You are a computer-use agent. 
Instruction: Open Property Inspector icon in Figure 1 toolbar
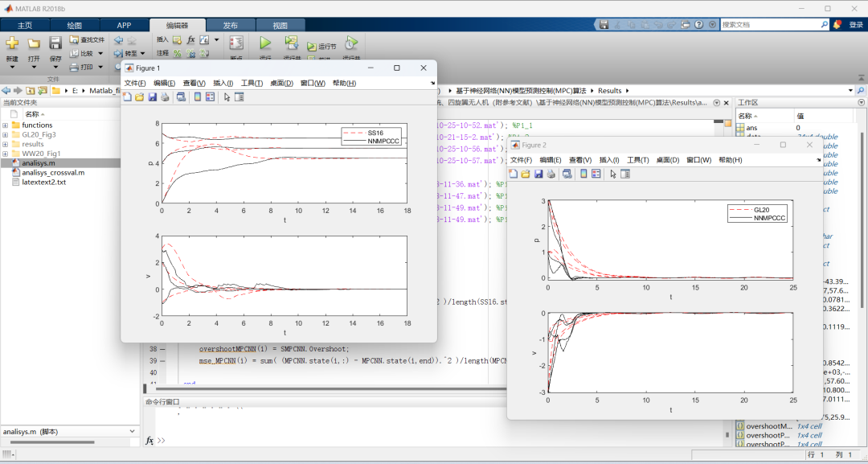pos(240,96)
